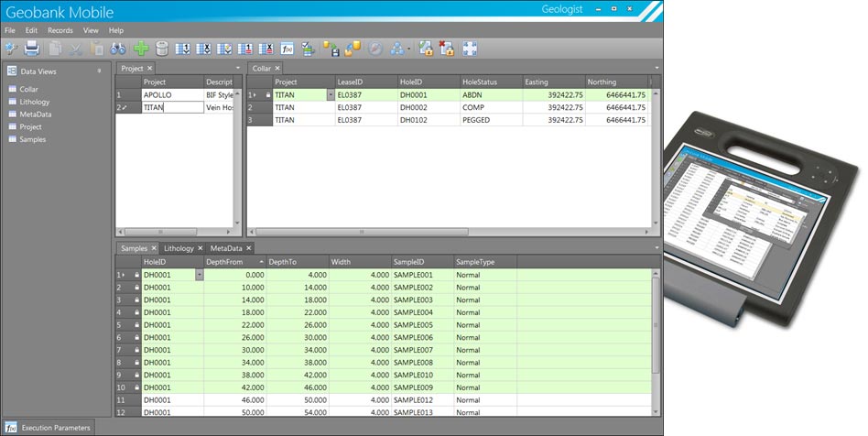Viewport: 868px width, 436px height.
Task: Open the Help menu
Action: pyautogui.click(x=116, y=30)
